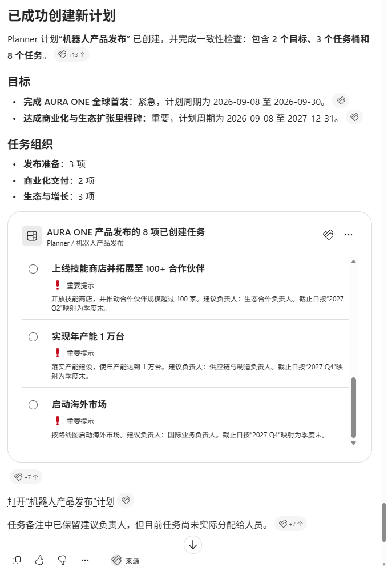Expand the +13 citations chip
Screen dimensions: 392x571
click(72, 54)
